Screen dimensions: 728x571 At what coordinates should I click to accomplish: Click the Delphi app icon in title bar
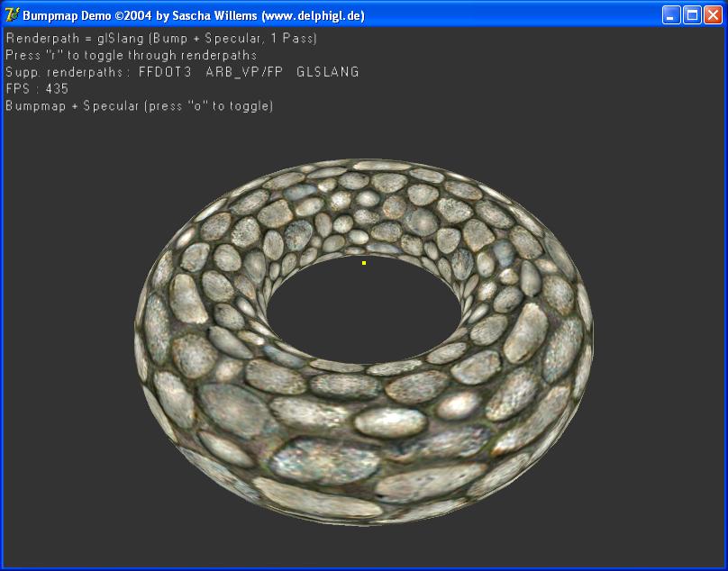[x=12, y=14]
